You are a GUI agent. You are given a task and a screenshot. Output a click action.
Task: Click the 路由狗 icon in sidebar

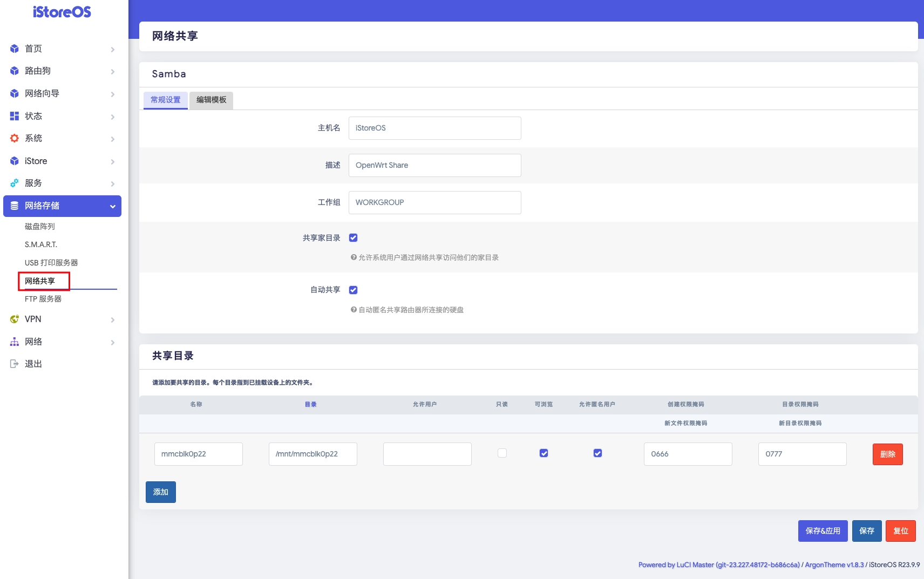pos(14,71)
